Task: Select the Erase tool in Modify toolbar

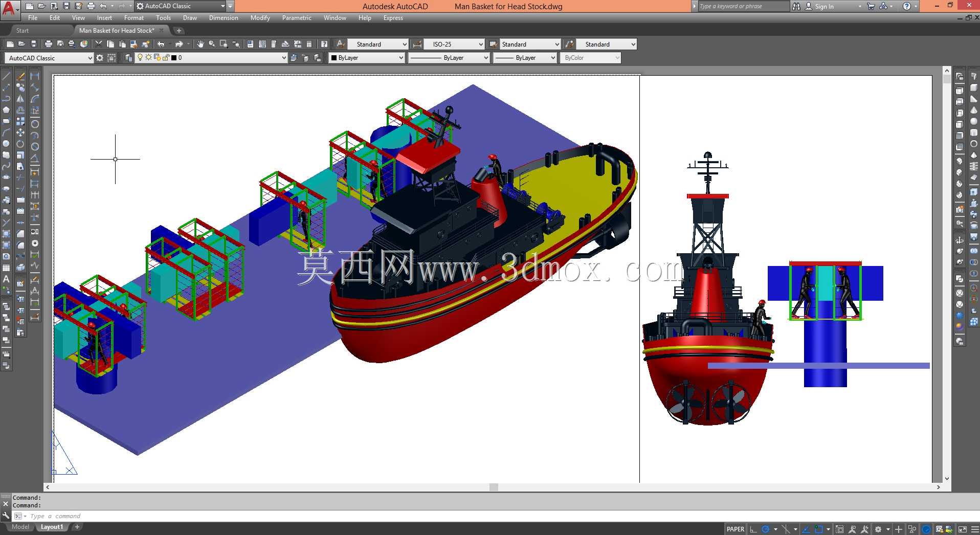Action: pos(21,76)
